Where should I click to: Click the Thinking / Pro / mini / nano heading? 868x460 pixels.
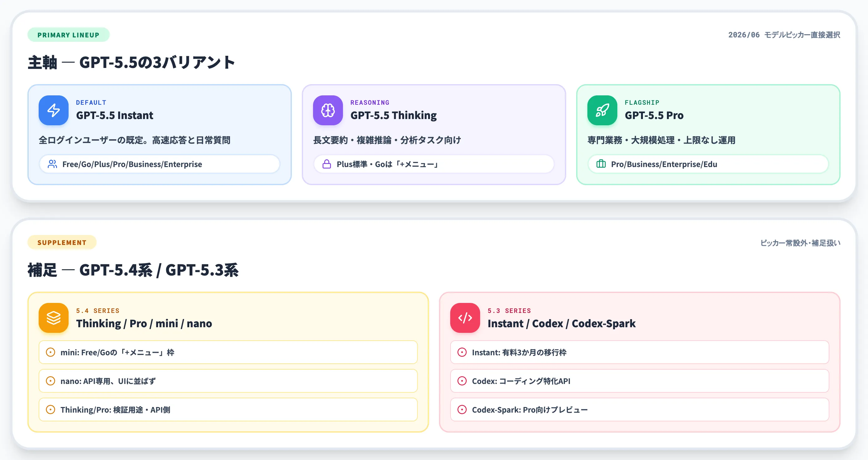tap(144, 323)
